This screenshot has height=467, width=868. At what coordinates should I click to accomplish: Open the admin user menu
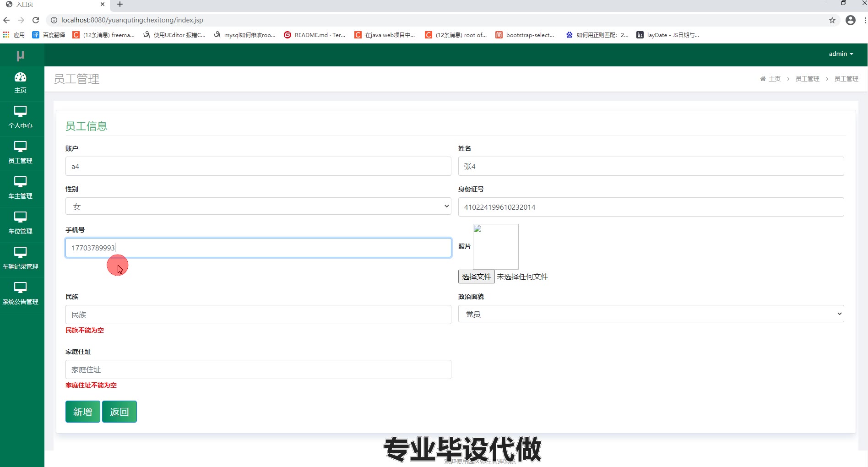coord(841,54)
